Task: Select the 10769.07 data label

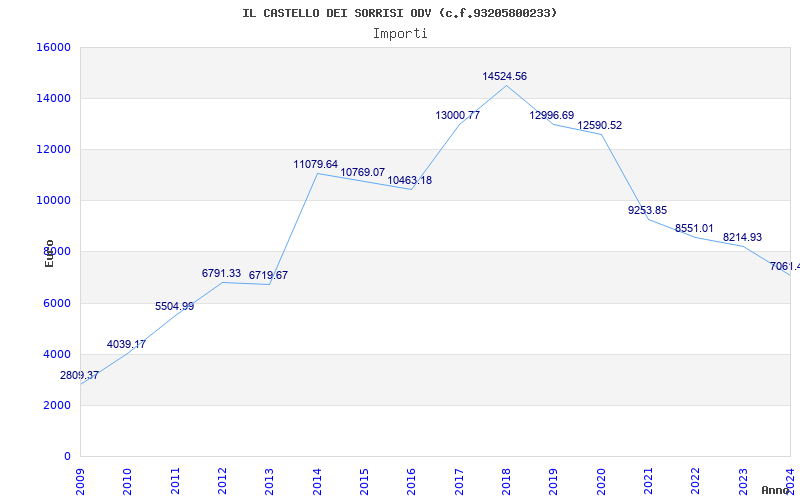Action: (x=363, y=172)
